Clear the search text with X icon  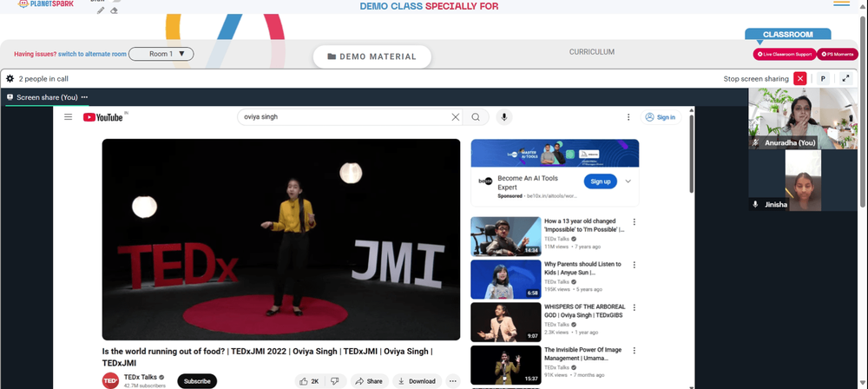coord(455,117)
